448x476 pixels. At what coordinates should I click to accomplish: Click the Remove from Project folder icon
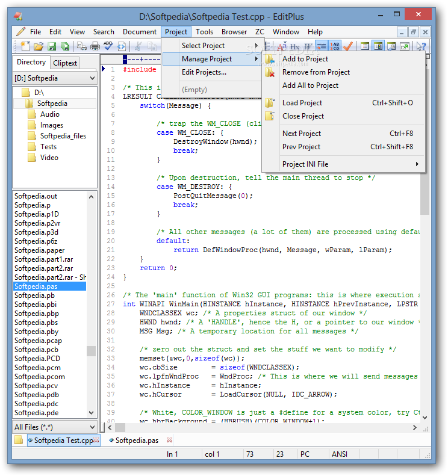click(270, 72)
